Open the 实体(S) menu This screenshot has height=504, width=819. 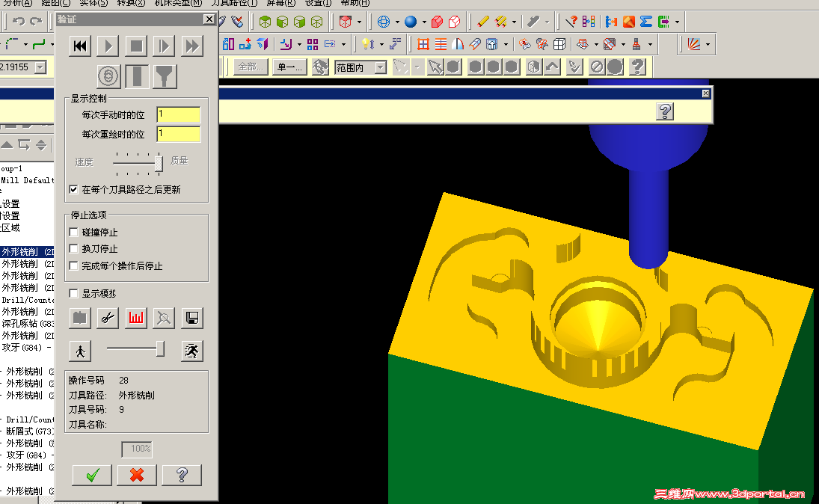click(94, 3)
